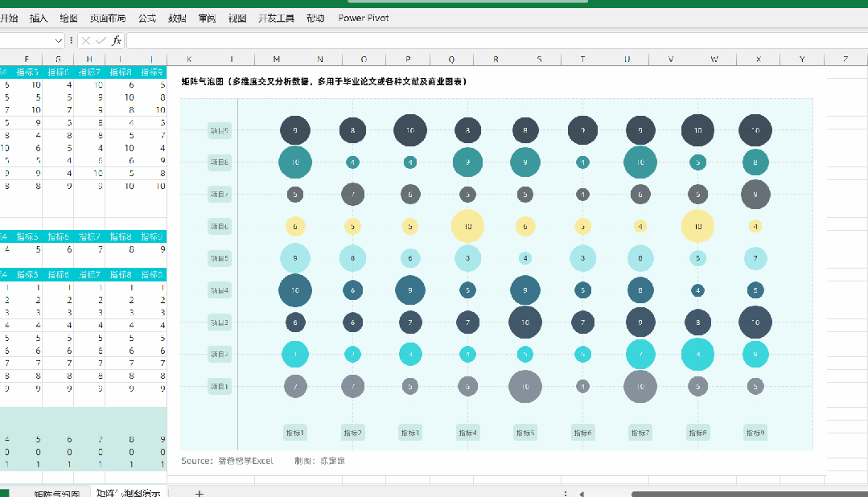Switch to the 矩阵气泡图 sheet tab
Viewport: 868px width, 497px height.
[56, 493]
